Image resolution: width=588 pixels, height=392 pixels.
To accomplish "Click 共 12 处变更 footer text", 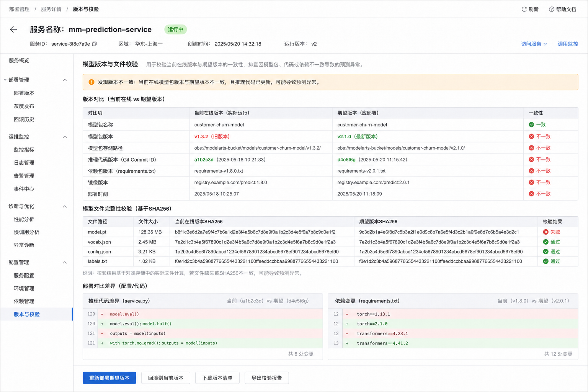I will (x=558, y=354).
